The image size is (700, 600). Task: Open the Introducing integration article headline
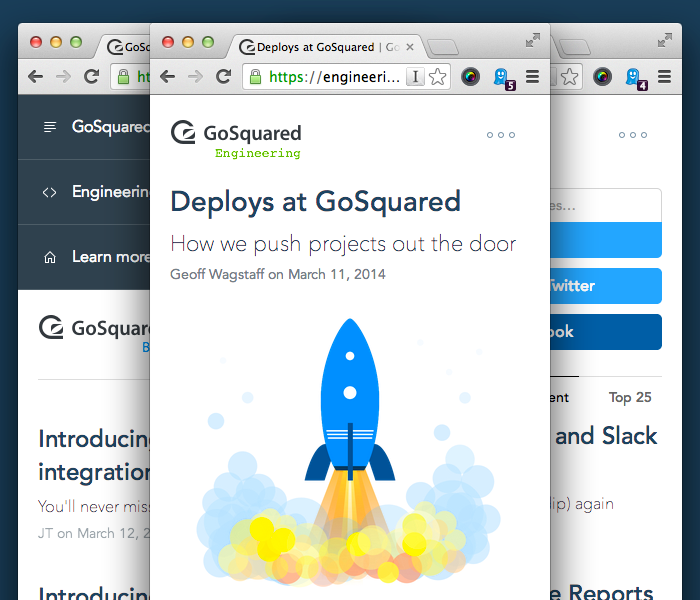[94, 455]
